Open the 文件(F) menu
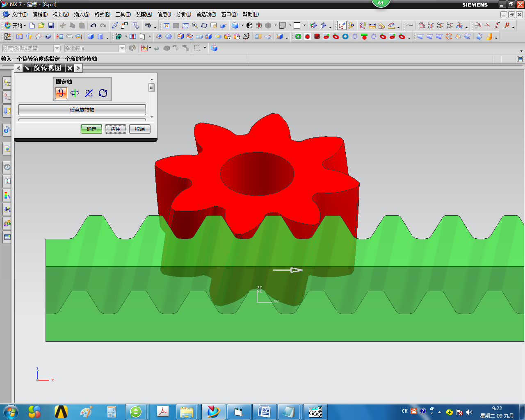Image resolution: width=525 pixels, height=420 pixels. pos(20,14)
